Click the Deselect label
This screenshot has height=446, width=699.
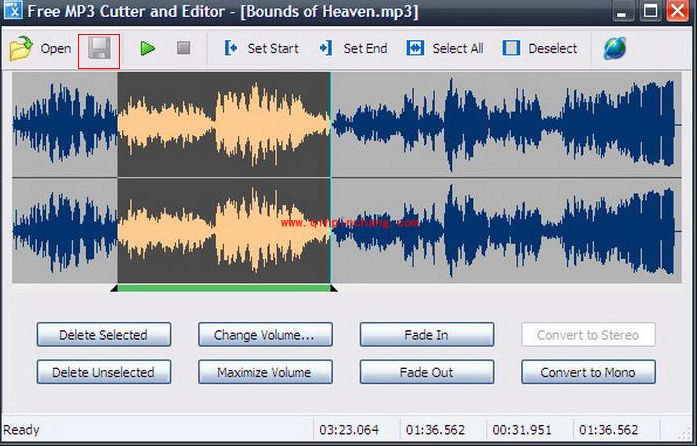(x=553, y=48)
